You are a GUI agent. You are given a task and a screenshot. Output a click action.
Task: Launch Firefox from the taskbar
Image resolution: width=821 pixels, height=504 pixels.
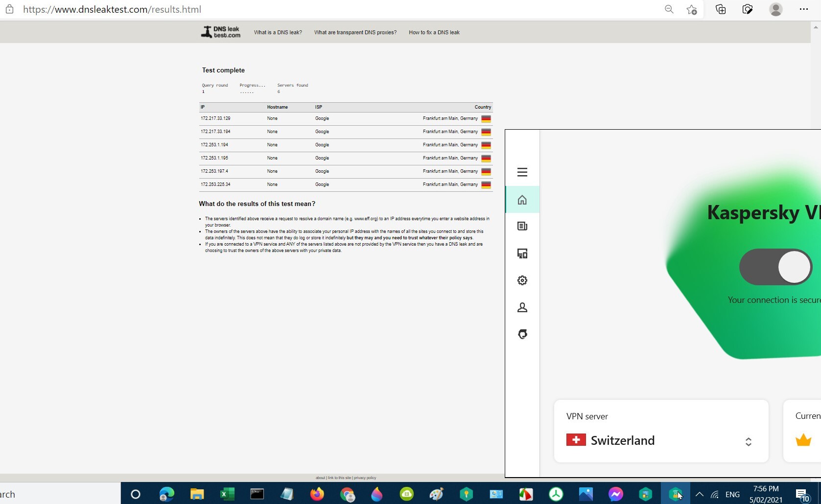point(317,494)
